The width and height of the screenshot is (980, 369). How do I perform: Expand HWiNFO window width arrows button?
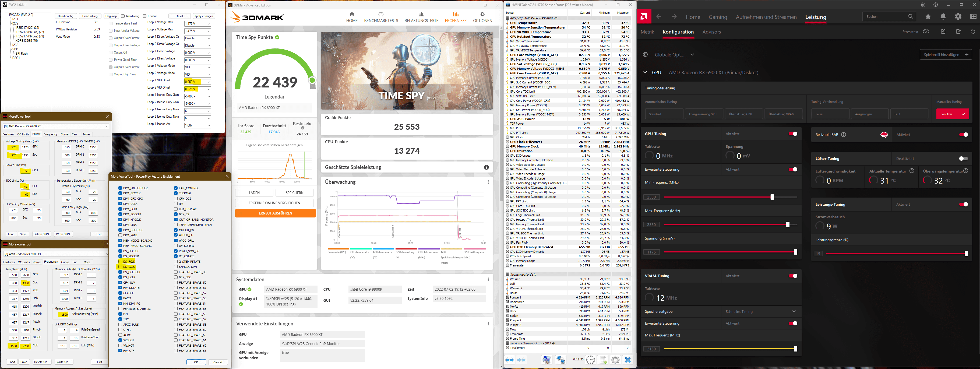pos(510,360)
